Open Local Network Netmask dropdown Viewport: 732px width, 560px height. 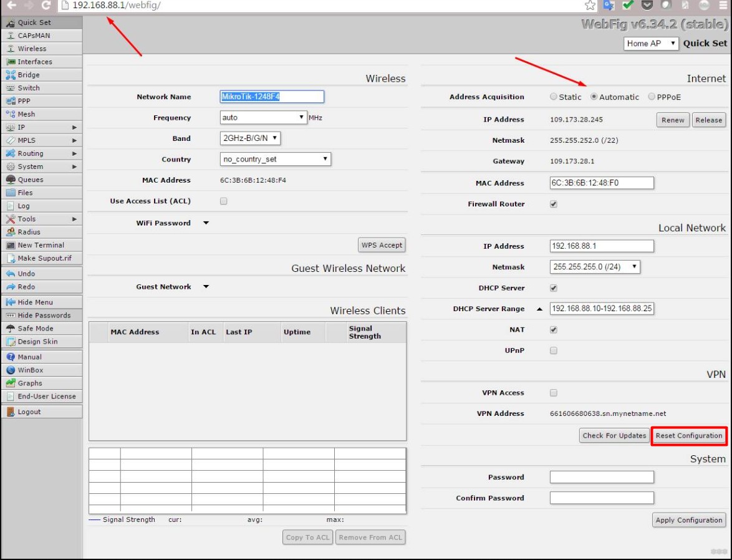595,267
